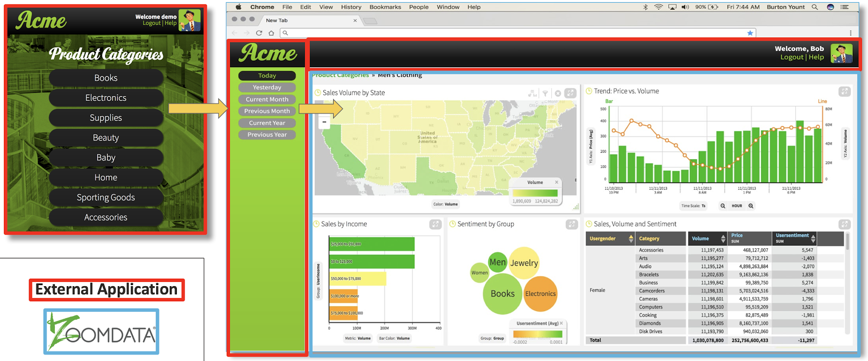Expand the Sentiment by Group chart

[x=572, y=224]
